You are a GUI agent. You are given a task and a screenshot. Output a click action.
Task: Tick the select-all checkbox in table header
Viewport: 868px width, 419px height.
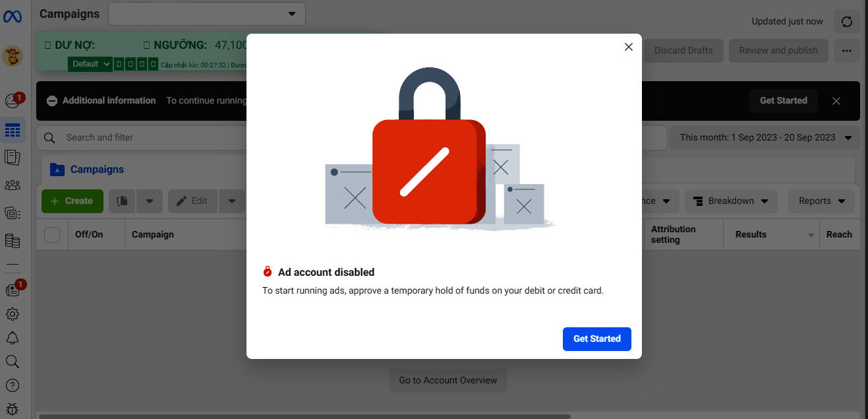[x=52, y=234]
